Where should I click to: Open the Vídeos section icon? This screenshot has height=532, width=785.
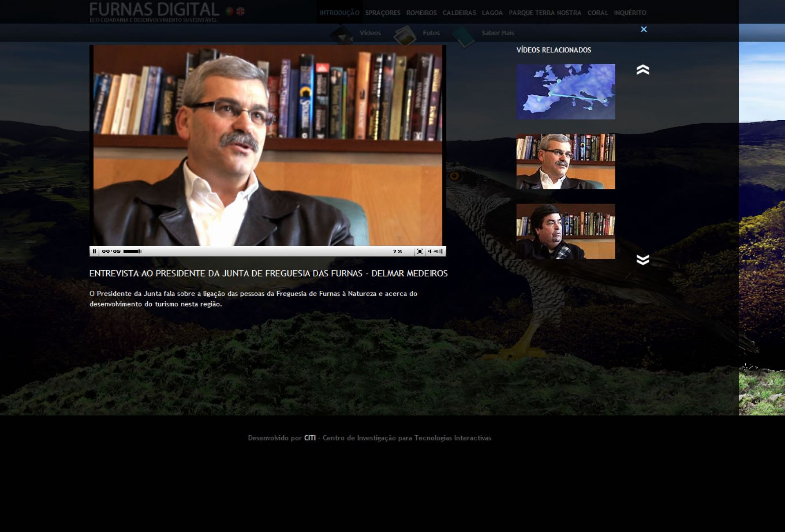pos(342,35)
